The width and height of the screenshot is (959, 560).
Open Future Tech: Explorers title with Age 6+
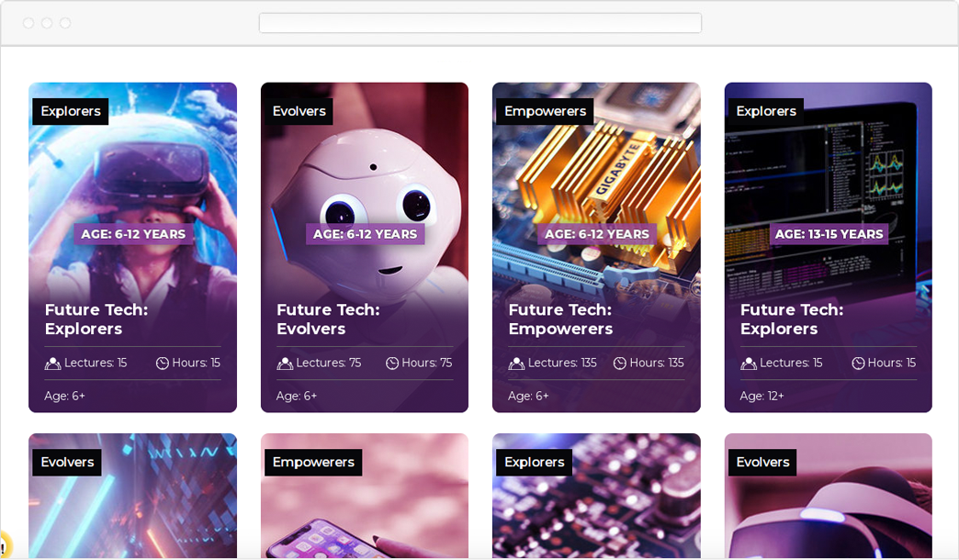[96, 319]
